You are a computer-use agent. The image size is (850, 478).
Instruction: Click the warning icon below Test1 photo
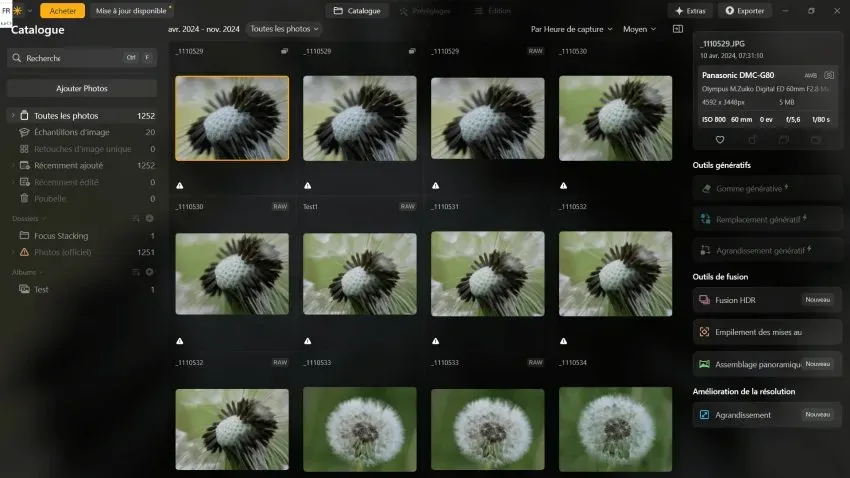308,341
